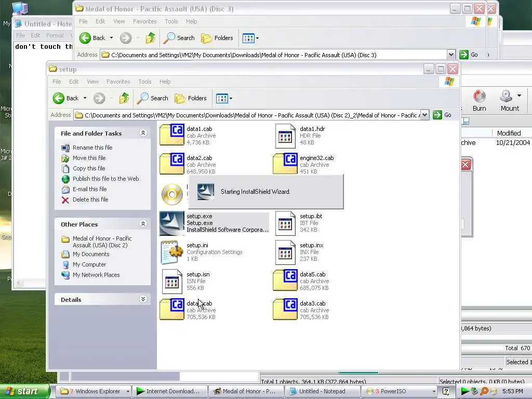
Task: Expand address bar dropdown in setup window
Action: 425,115
